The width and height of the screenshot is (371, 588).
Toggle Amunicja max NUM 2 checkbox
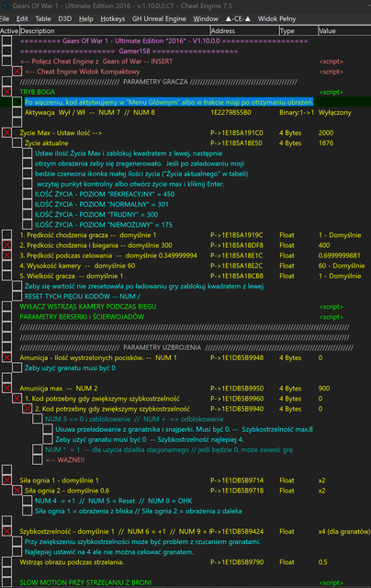pyautogui.click(x=6, y=388)
